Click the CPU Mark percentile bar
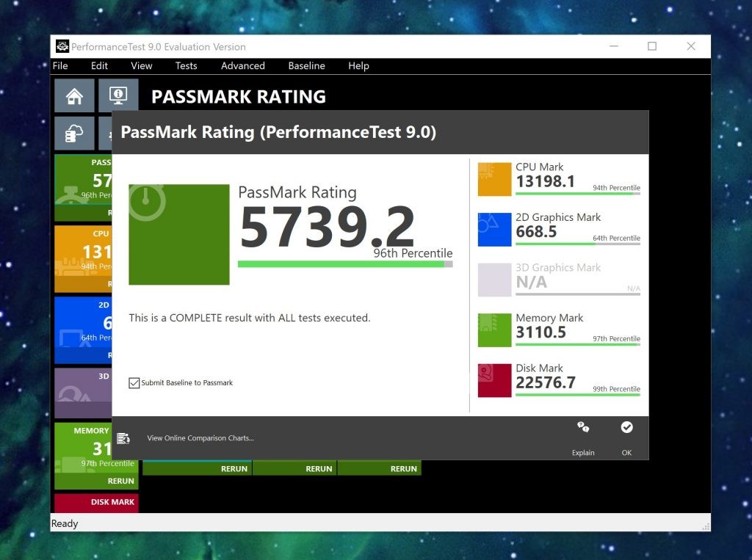This screenshot has height=560, width=752. (x=578, y=194)
